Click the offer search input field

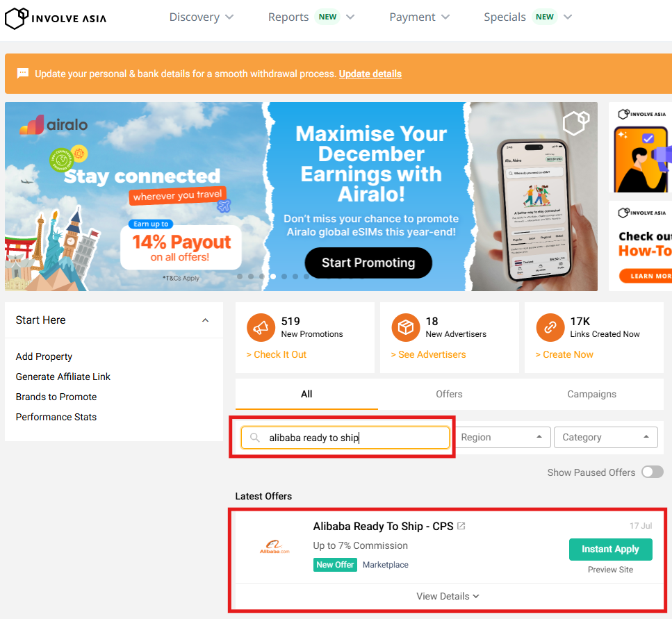[x=354, y=438]
